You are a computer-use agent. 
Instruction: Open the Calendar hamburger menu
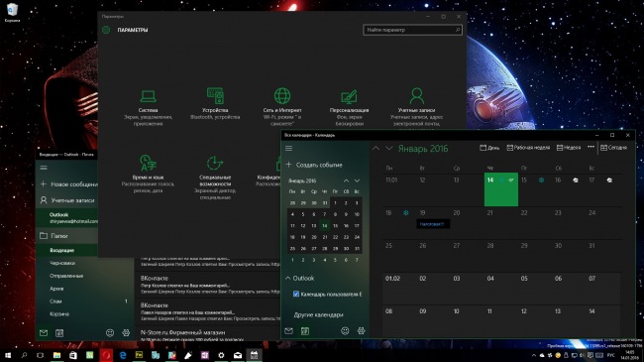click(288, 148)
